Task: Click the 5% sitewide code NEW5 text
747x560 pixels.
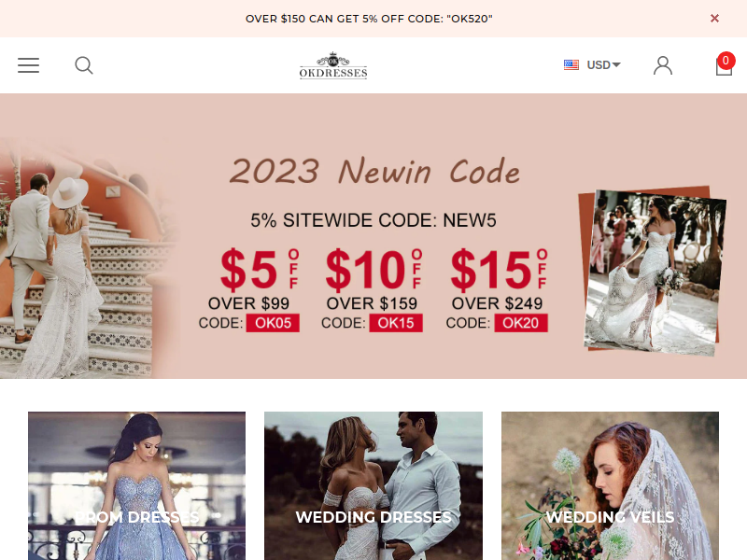Action: tap(373, 220)
